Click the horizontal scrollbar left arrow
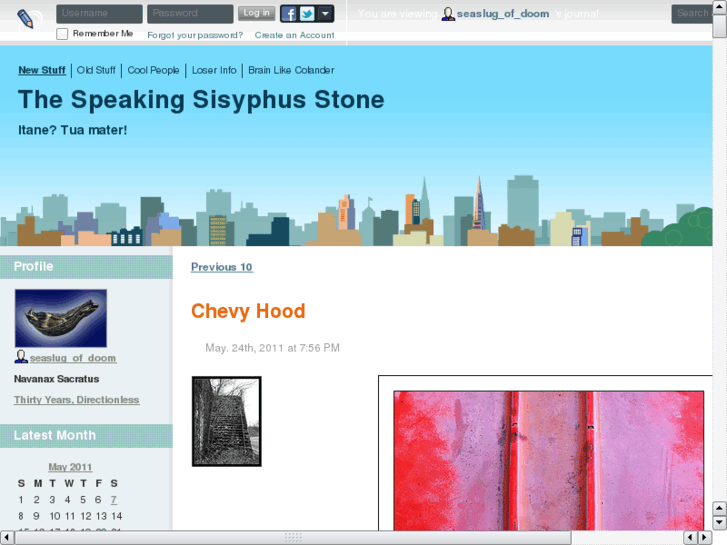 click(7, 538)
